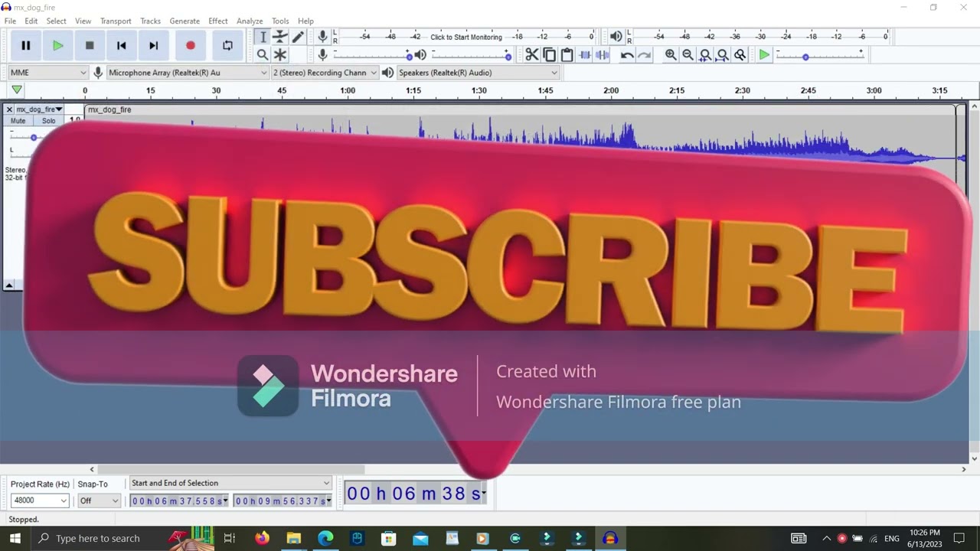Open the Tracks menu
The image size is (980, 551).
pyautogui.click(x=151, y=21)
